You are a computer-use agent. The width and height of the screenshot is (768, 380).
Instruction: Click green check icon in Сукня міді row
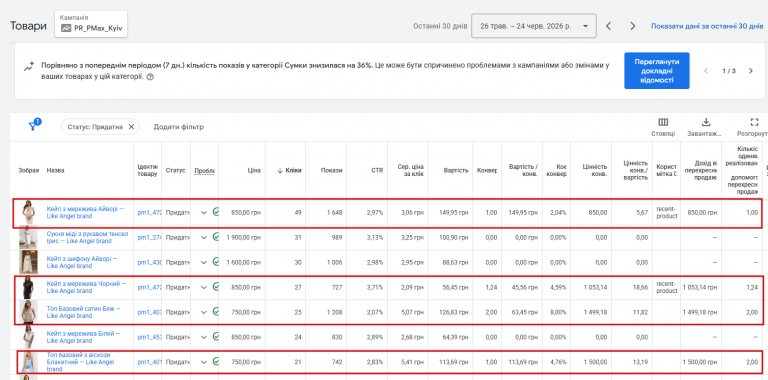216,237
